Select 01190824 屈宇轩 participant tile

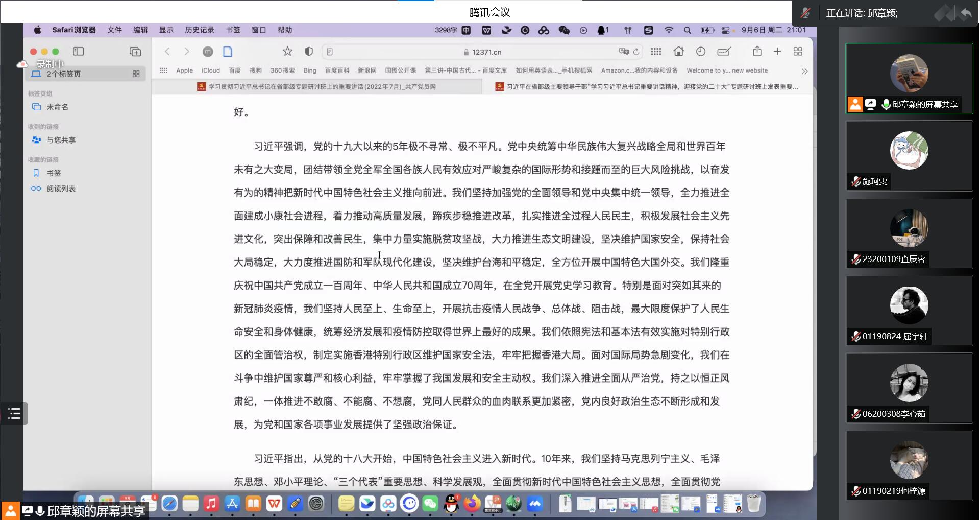(x=909, y=311)
